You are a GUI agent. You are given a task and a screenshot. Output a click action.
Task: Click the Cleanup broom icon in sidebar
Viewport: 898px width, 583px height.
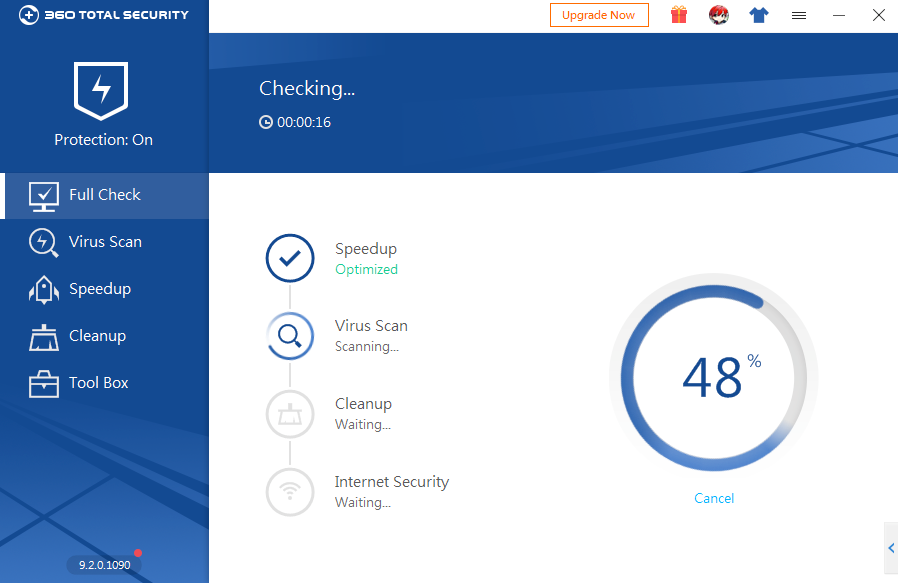click(x=42, y=336)
